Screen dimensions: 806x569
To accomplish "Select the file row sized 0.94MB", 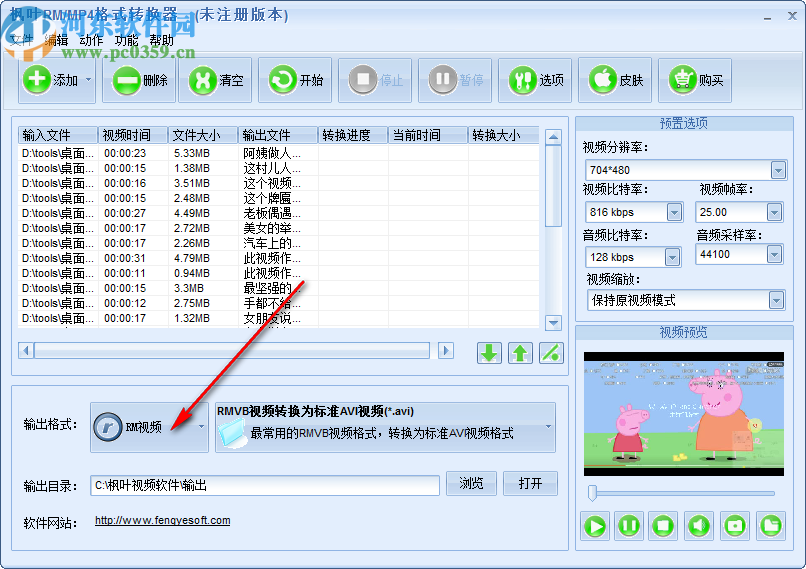I will 279,273.
